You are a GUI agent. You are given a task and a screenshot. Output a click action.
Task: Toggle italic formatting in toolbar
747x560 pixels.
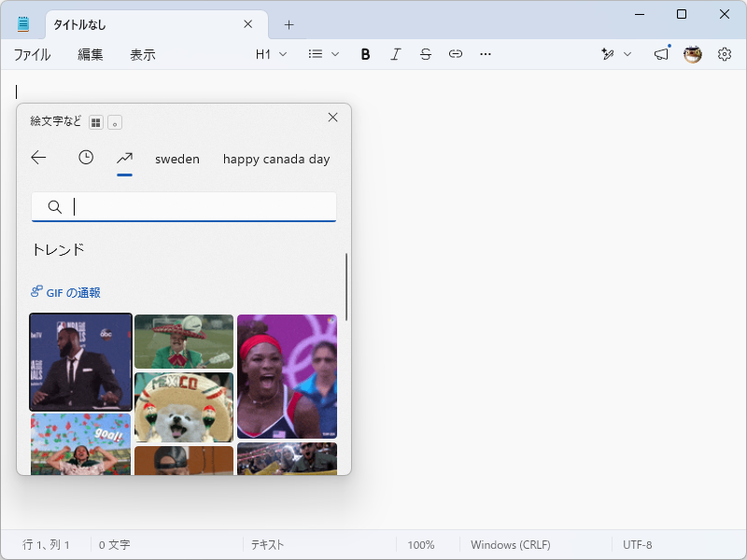coord(395,54)
